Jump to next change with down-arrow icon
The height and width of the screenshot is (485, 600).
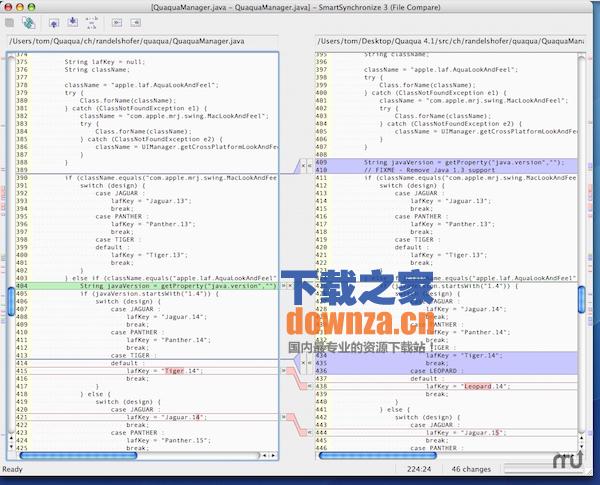point(73,22)
